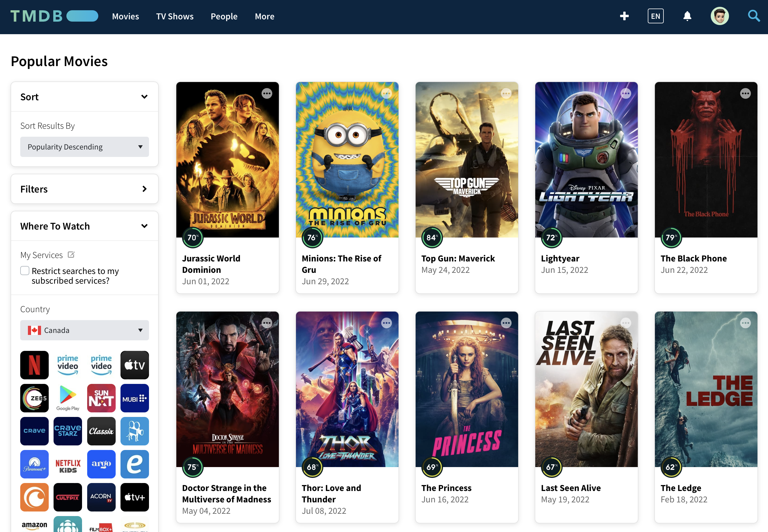
Task: Open the Movies menu
Action: point(125,16)
